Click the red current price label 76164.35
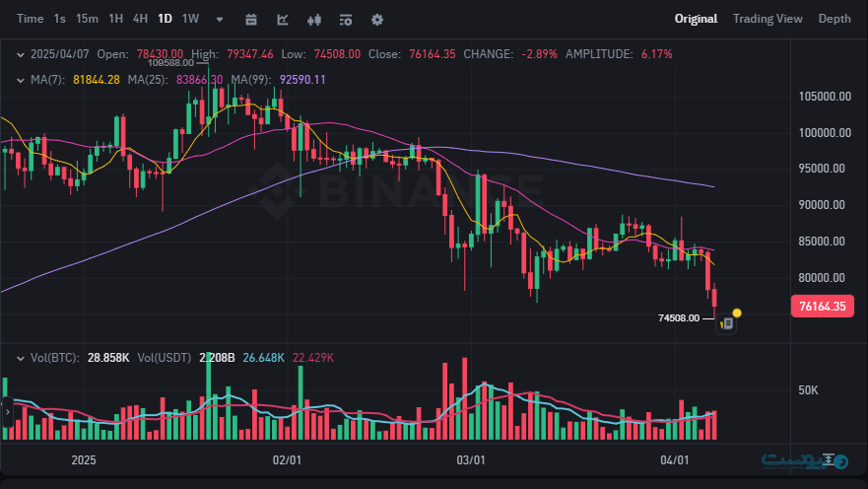This screenshot has height=489, width=868. tap(821, 307)
